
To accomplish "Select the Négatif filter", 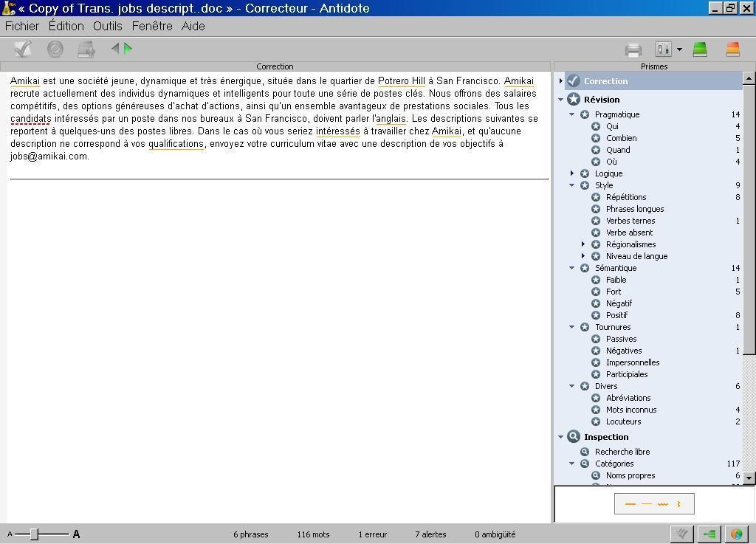I will (619, 303).
